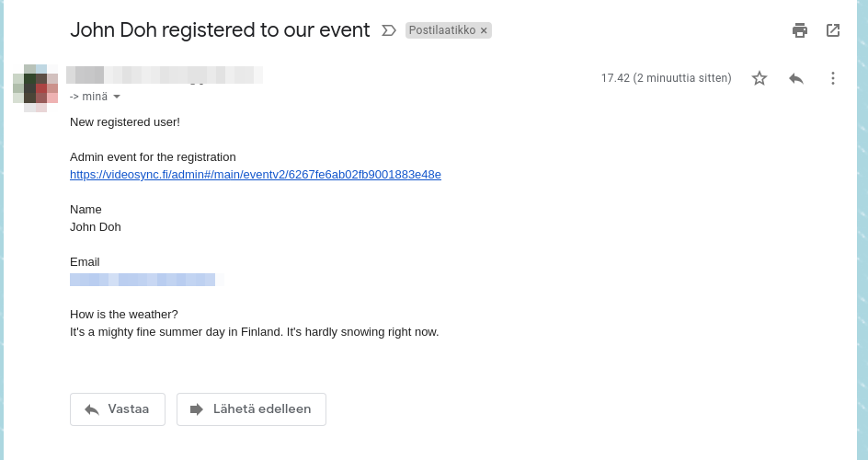Remove the Postilaatikko label with its x
This screenshot has width=868, height=460.
(x=484, y=30)
